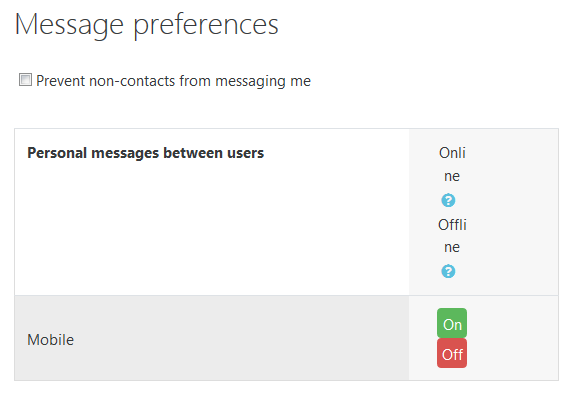Disable Mobile notifications when online
The height and width of the screenshot is (397, 573).
452,323
